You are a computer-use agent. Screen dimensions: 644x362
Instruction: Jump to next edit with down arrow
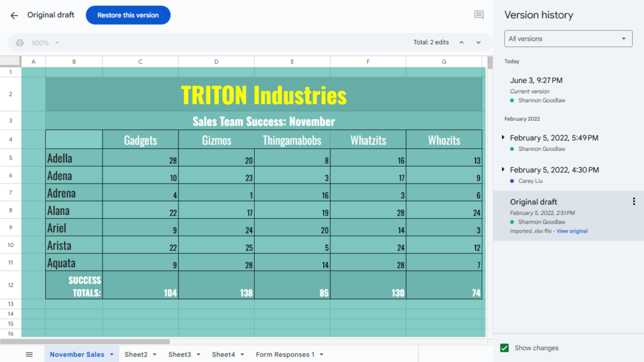coord(479,43)
